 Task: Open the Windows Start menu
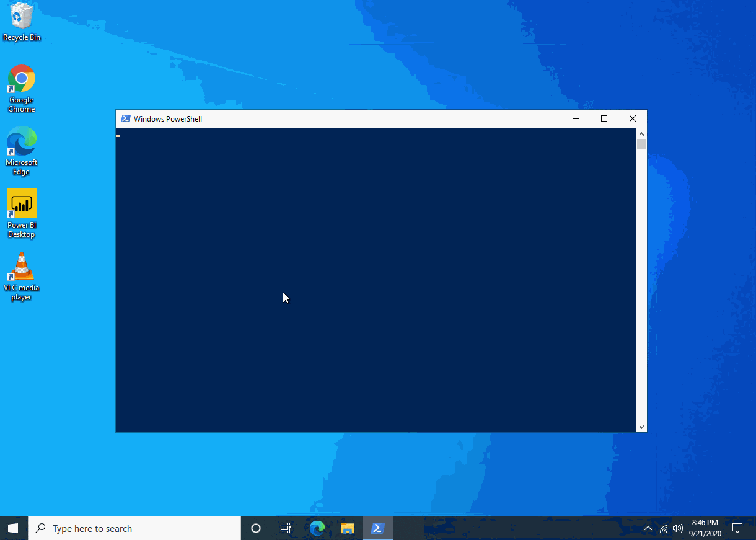click(x=14, y=528)
